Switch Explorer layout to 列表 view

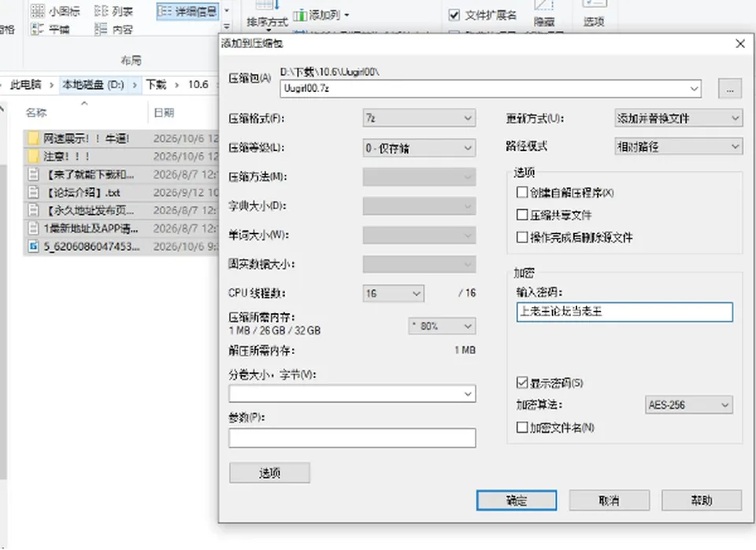[x=113, y=10]
